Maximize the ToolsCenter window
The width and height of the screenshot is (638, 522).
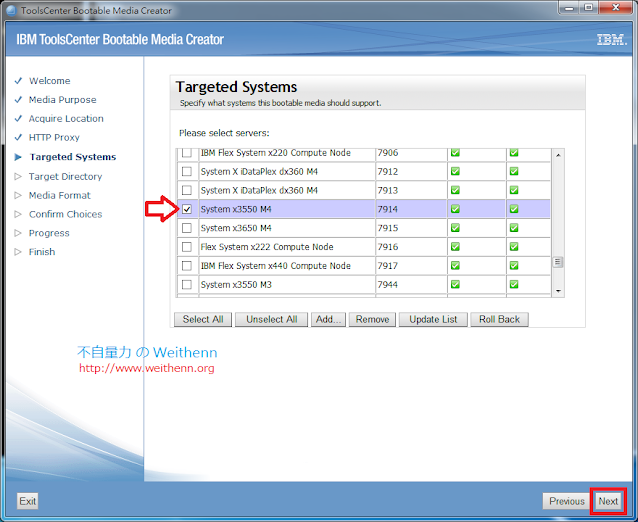click(588, 8)
